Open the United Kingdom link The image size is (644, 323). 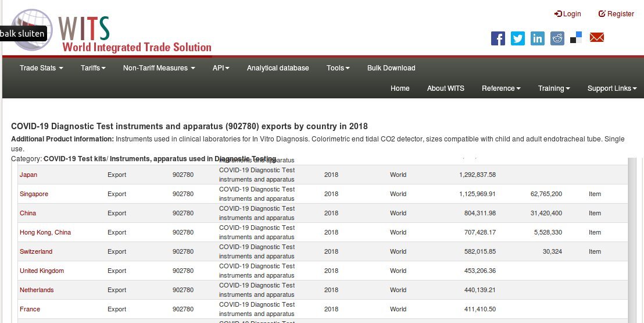(42, 271)
